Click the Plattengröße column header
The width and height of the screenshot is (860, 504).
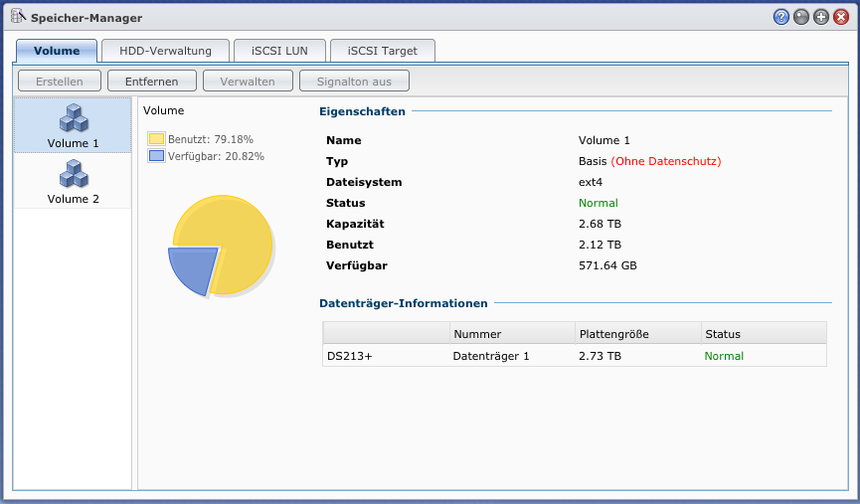(638, 333)
